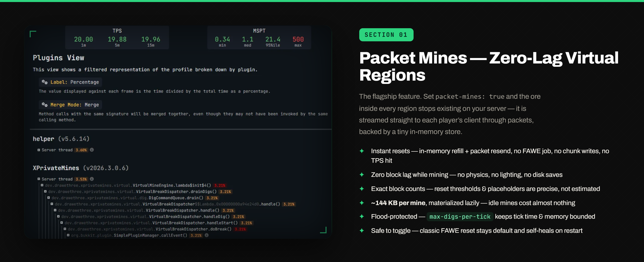
Task: Click sparkle bullet beside Instant resets
Action: click(362, 151)
